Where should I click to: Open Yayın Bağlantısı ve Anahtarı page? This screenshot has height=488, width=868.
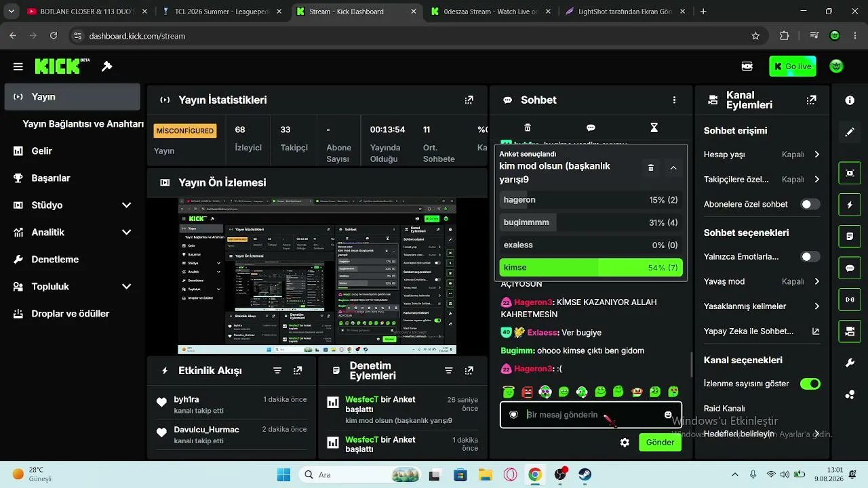(83, 124)
